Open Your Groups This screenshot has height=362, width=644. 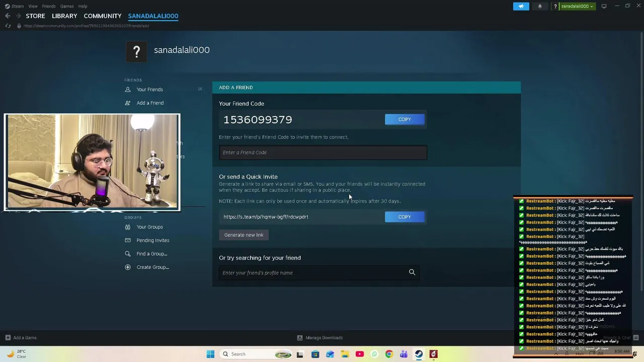(x=149, y=227)
